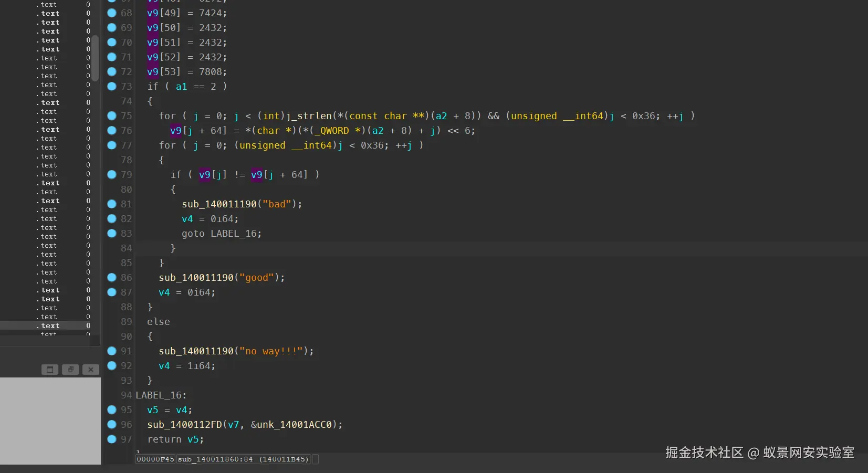This screenshot has width=868, height=473.
Task: Click the "good" string literal
Action: click(257, 277)
